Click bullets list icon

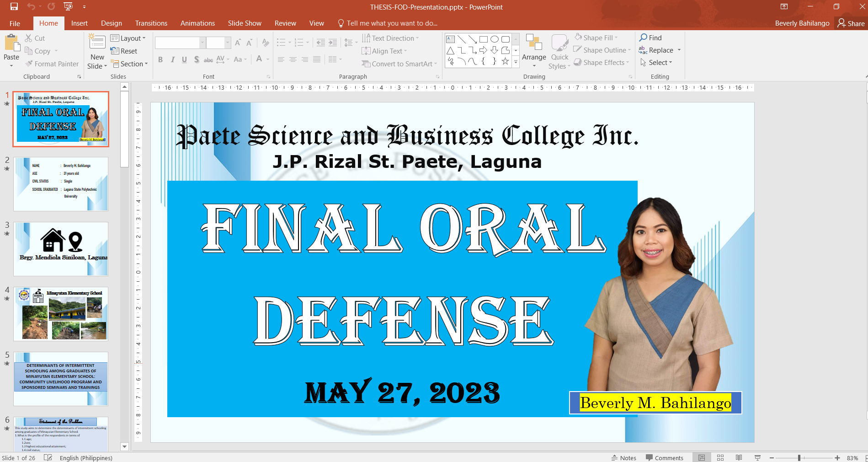281,43
